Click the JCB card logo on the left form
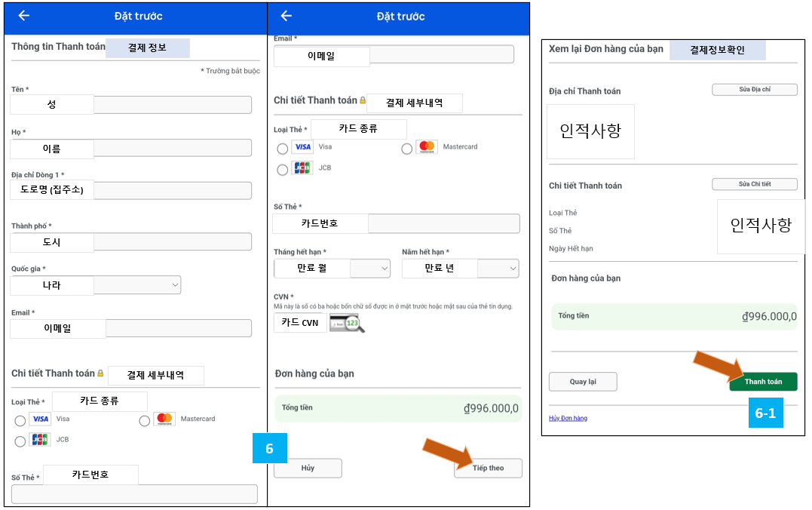Viewport: 812px width, 510px height. pyautogui.click(x=40, y=440)
